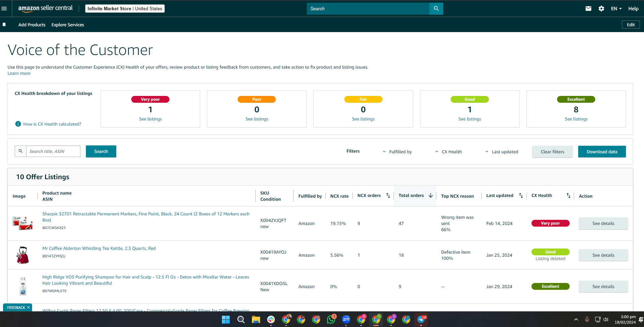The width and height of the screenshot is (644, 327).
Task: See listings under Very poor
Action: (150, 119)
